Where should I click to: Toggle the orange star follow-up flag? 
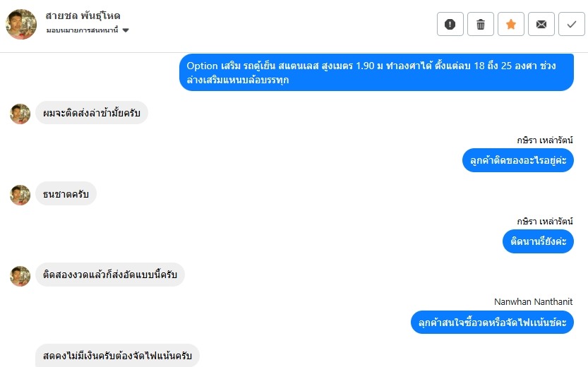(x=511, y=24)
